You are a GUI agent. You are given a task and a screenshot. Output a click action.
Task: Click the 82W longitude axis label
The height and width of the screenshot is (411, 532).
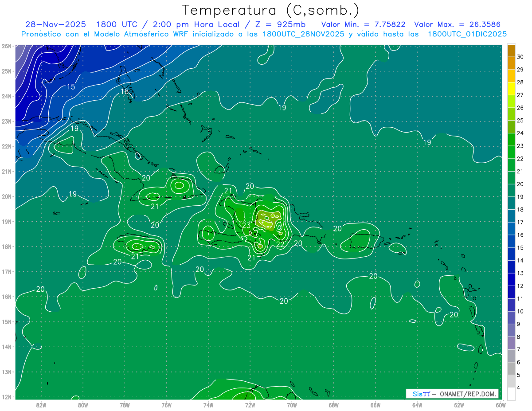(41, 405)
